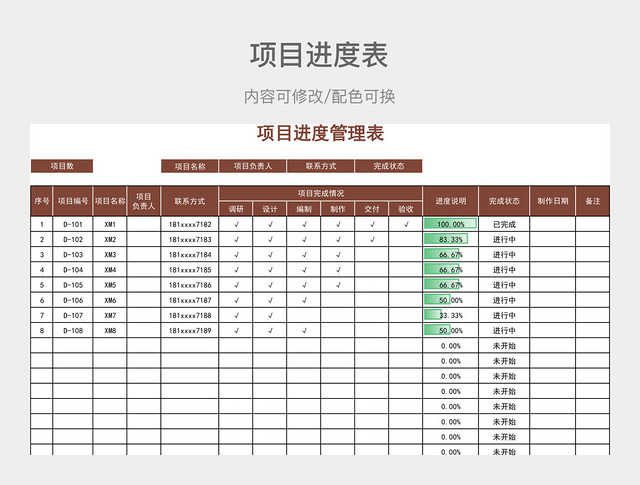Click the 验收 sub-header
The width and height of the screenshot is (640, 485).
pyautogui.click(x=406, y=209)
